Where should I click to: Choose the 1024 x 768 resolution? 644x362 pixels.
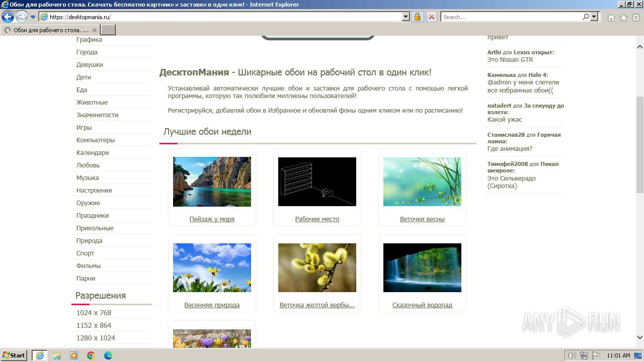click(94, 313)
